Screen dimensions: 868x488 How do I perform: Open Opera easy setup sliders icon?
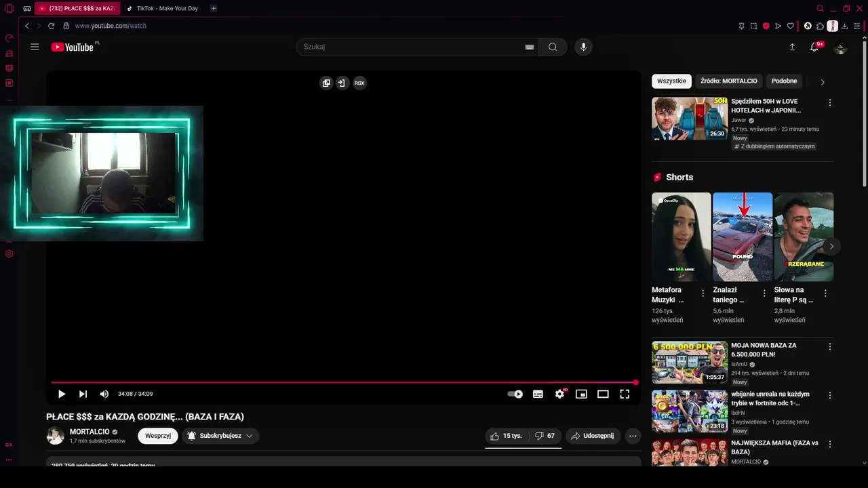[x=856, y=26]
